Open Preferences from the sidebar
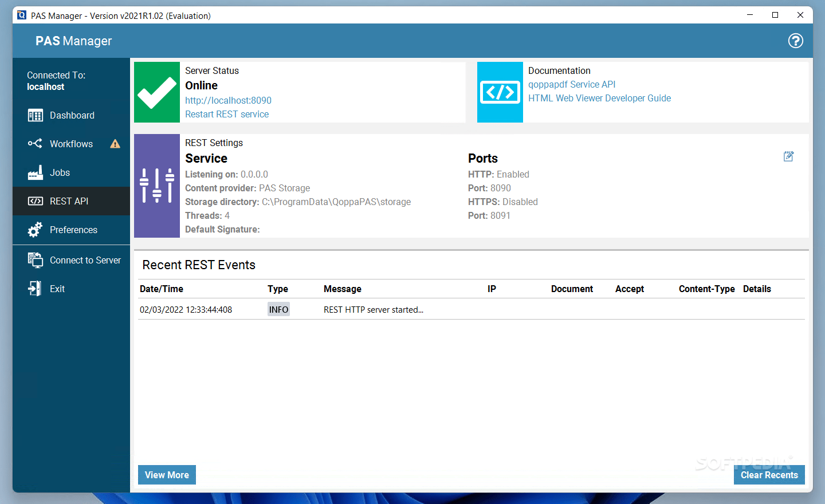825x504 pixels. click(72, 230)
